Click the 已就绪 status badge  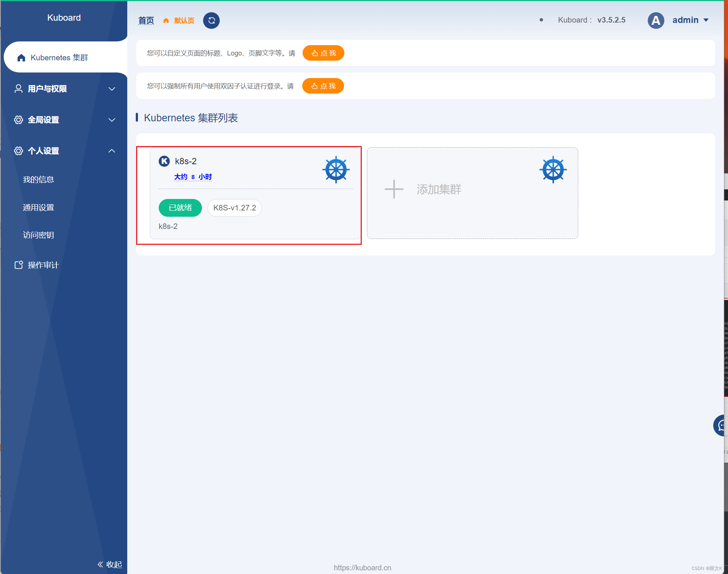click(x=180, y=208)
